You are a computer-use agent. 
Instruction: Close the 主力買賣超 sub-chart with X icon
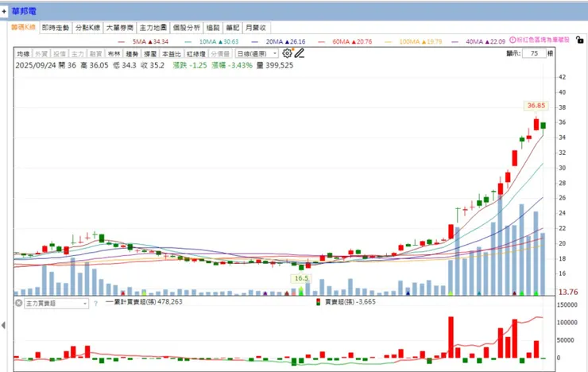18,303
